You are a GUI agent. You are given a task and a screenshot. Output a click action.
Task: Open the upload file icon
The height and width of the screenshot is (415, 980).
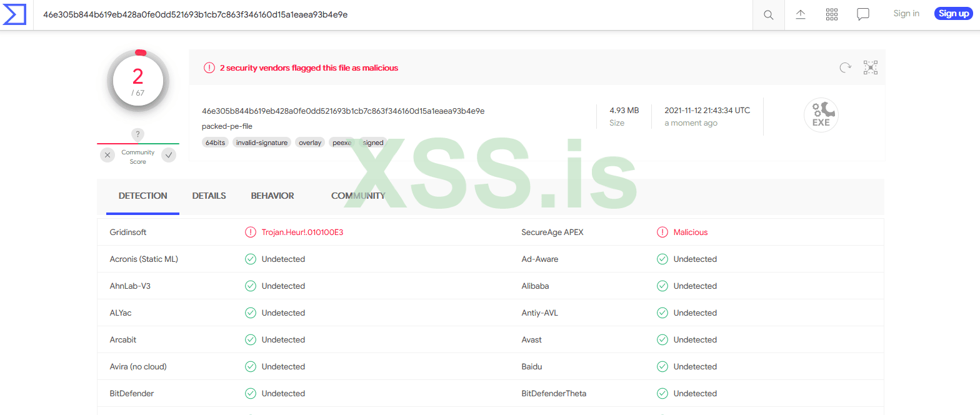click(x=801, y=14)
